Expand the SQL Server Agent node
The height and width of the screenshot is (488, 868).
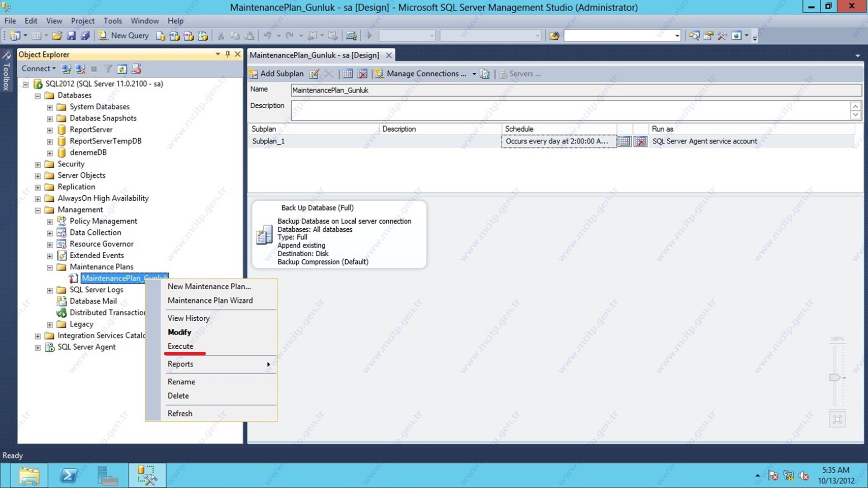tap(38, 348)
